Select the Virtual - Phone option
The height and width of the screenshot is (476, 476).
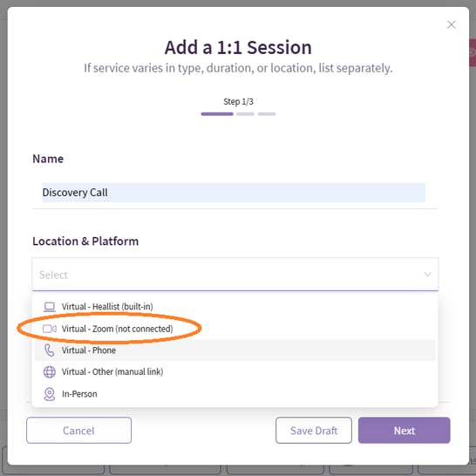235,350
